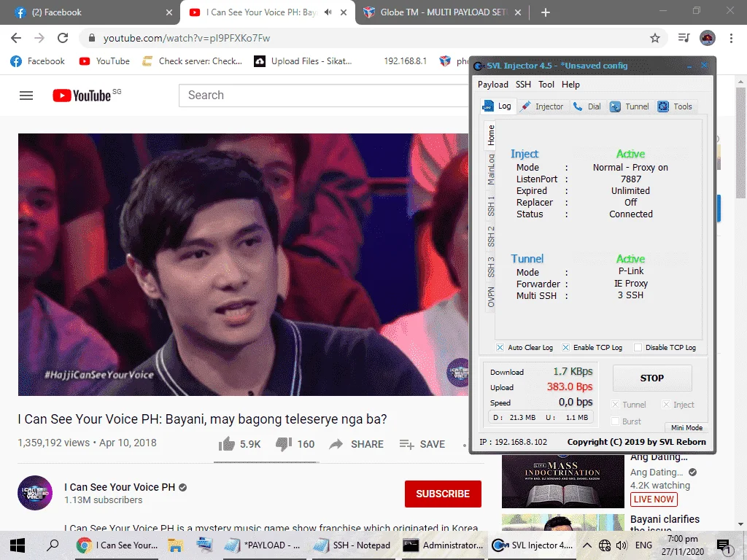This screenshot has width=747, height=560.
Task: Click the YouTube search field
Action: coord(324,96)
